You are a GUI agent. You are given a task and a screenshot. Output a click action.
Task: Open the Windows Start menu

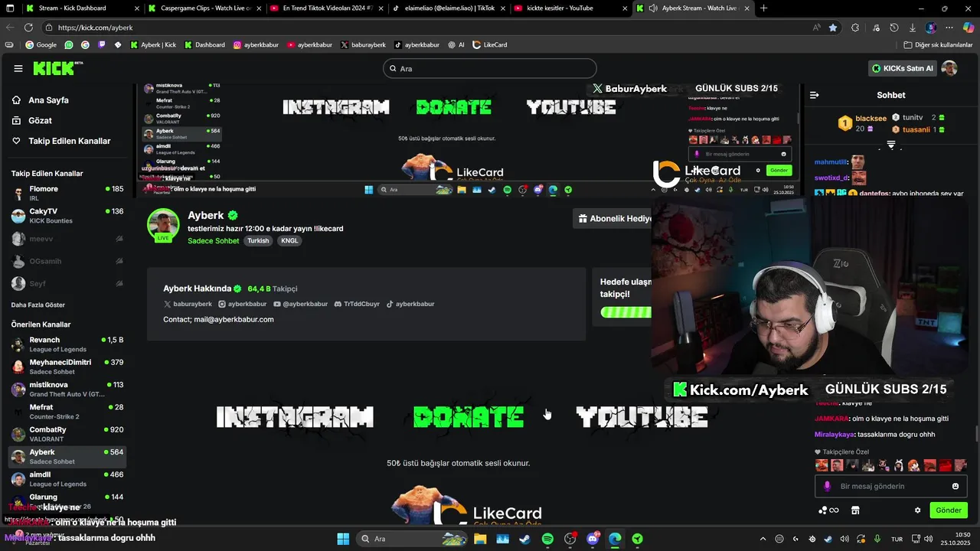tap(343, 539)
